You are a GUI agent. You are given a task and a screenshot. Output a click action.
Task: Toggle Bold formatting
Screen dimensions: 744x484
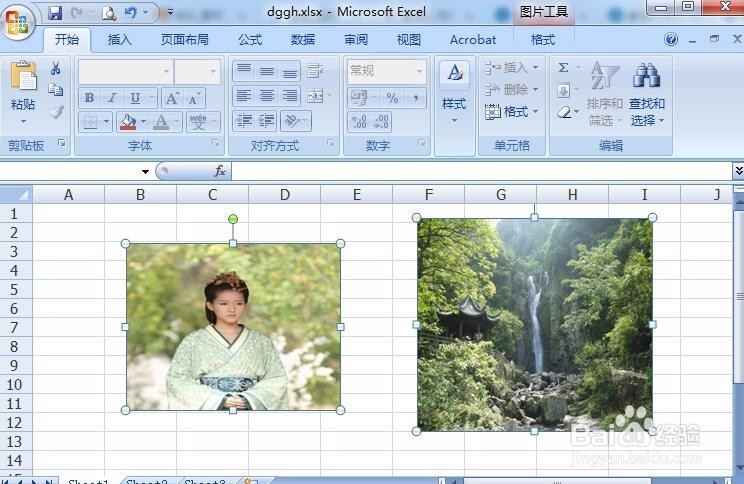click(89, 98)
